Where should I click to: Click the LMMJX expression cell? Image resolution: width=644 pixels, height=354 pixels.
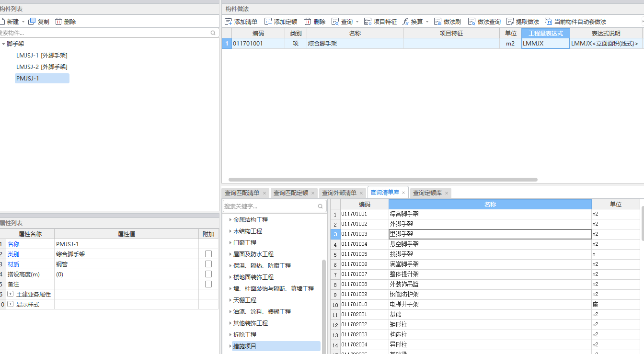546,44
